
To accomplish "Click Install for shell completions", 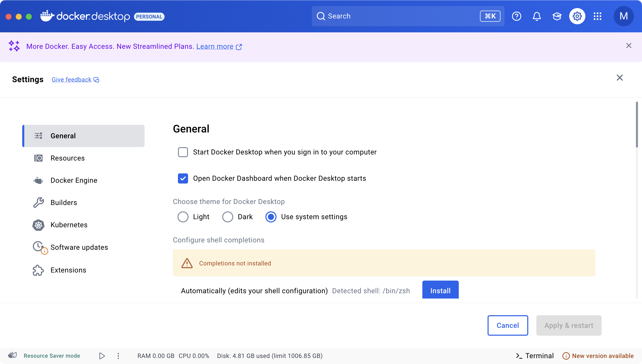I will pyautogui.click(x=440, y=290).
